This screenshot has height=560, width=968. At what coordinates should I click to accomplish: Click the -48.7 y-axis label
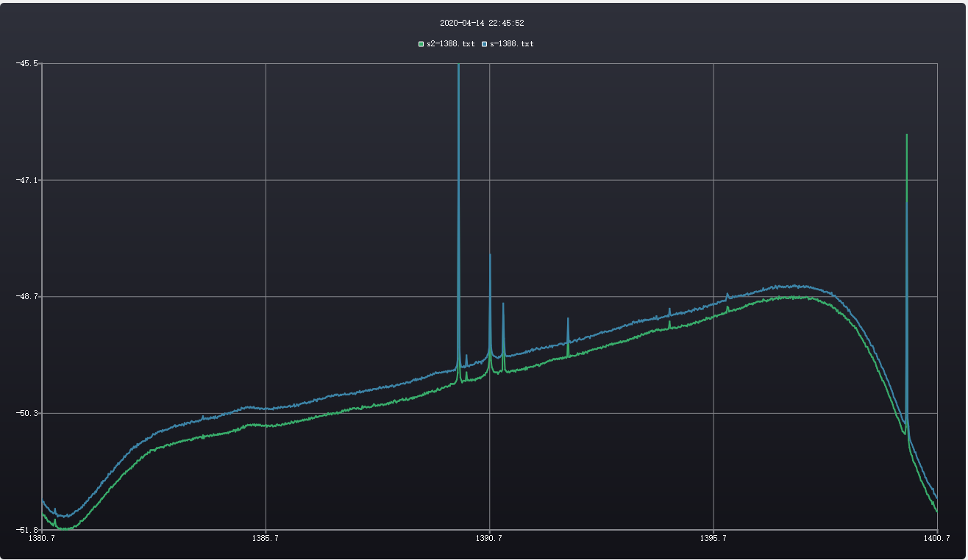coord(27,297)
